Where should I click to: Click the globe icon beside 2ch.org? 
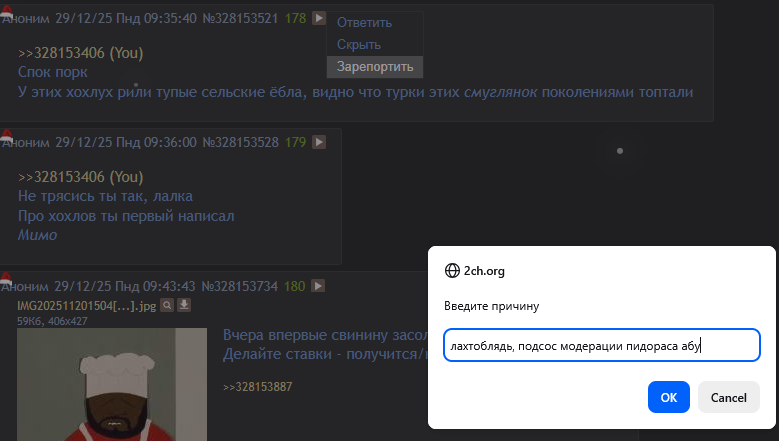[452, 271]
